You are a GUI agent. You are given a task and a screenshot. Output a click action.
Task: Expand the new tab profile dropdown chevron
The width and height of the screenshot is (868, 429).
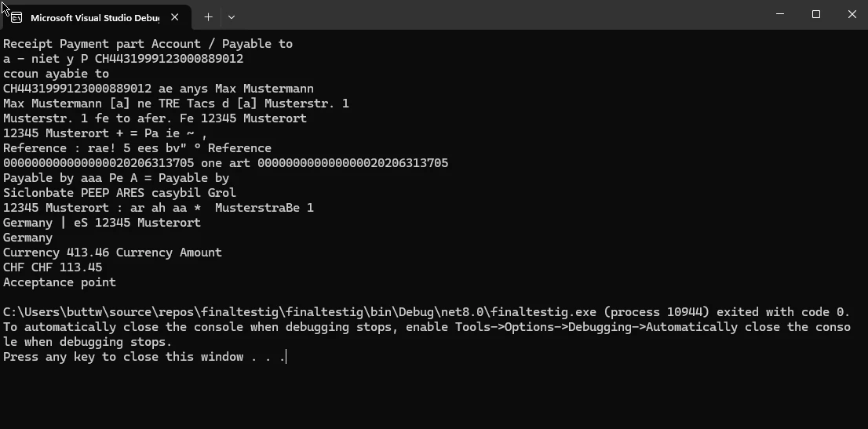click(x=232, y=16)
